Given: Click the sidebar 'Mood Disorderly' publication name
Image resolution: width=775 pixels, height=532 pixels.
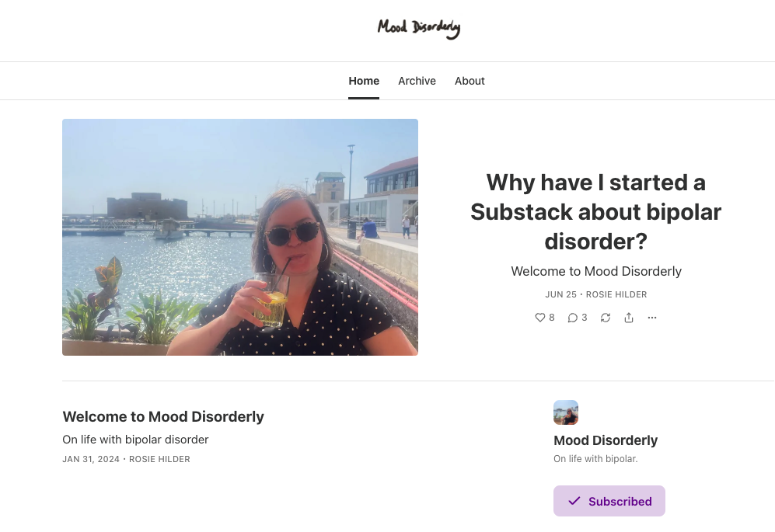Looking at the screenshot, I should [x=606, y=440].
